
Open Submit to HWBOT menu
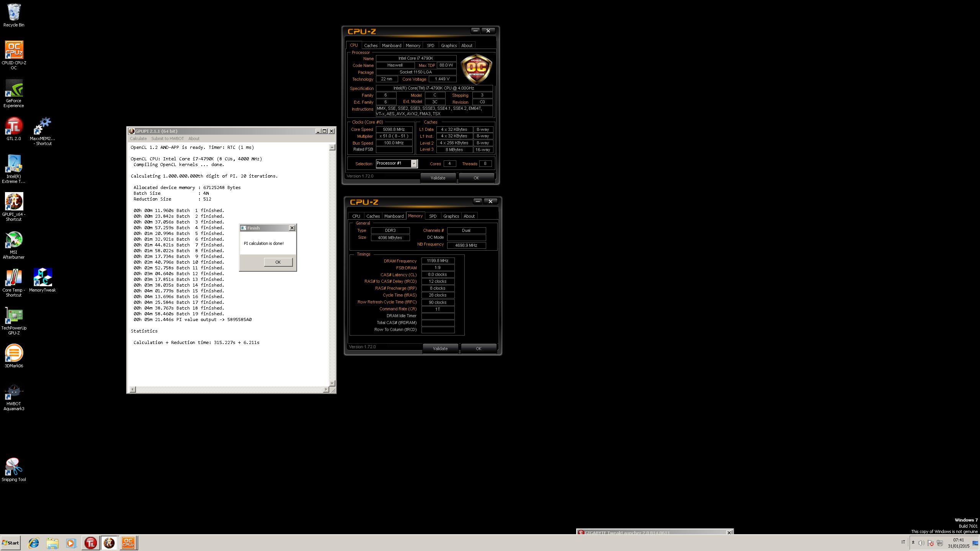click(x=167, y=139)
